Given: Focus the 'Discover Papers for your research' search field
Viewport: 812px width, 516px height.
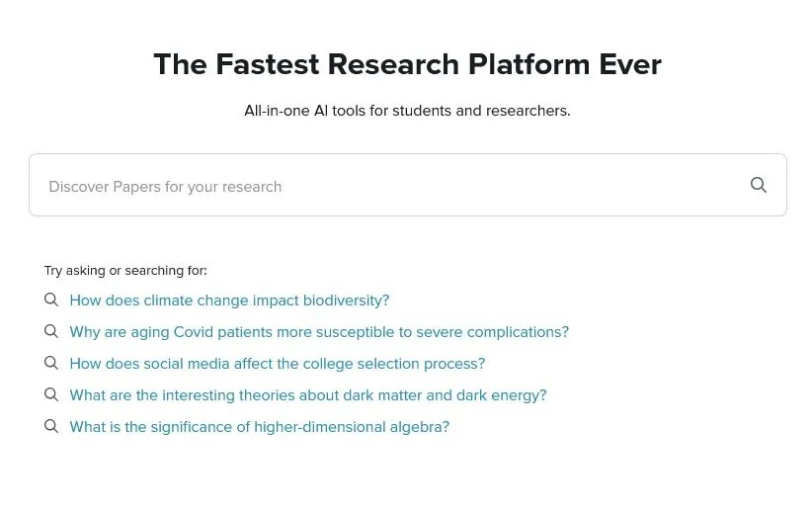Looking at the screenshot, I should coord(385,186).
